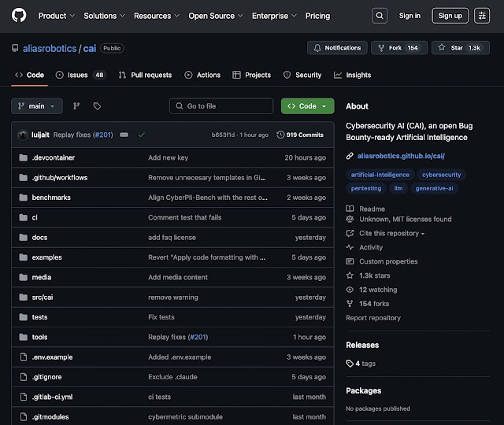The width and height of the screenshot is (504, 425).
Task: Click the benchmarks folder icon
Action: click(x=23, y=198)
